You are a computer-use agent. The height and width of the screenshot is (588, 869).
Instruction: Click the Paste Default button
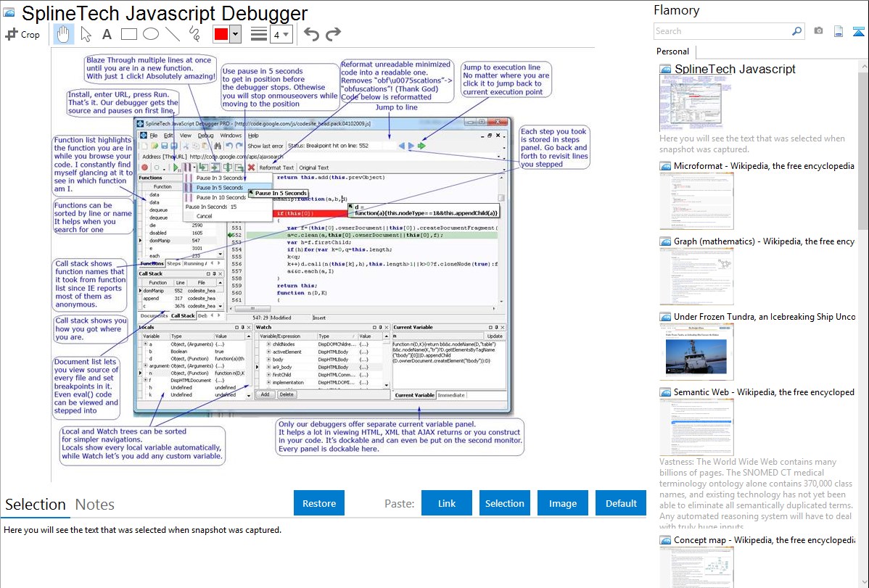[x=621, y=503]
